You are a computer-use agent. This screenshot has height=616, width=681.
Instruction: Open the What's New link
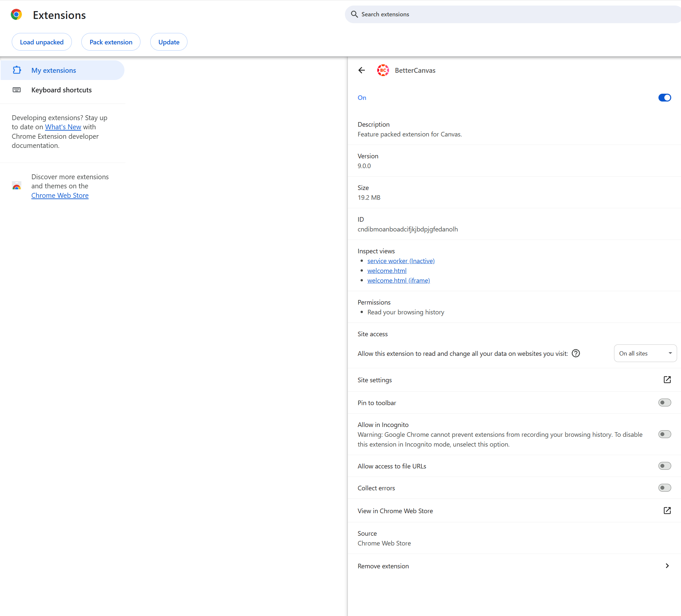pos(63,127)
